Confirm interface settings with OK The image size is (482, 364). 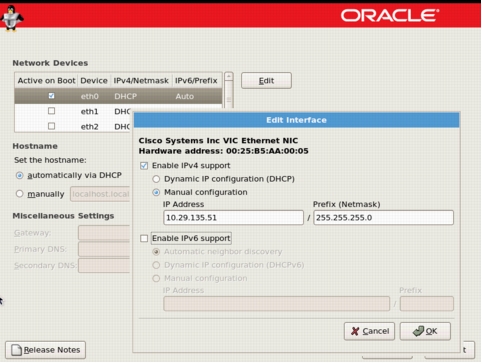coord(425,331)
